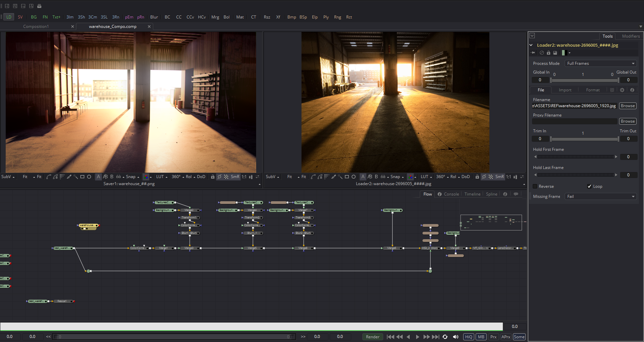Select the paint brush icon in left viewer
This screenshot has width=644, height=342.
point(69,177)
